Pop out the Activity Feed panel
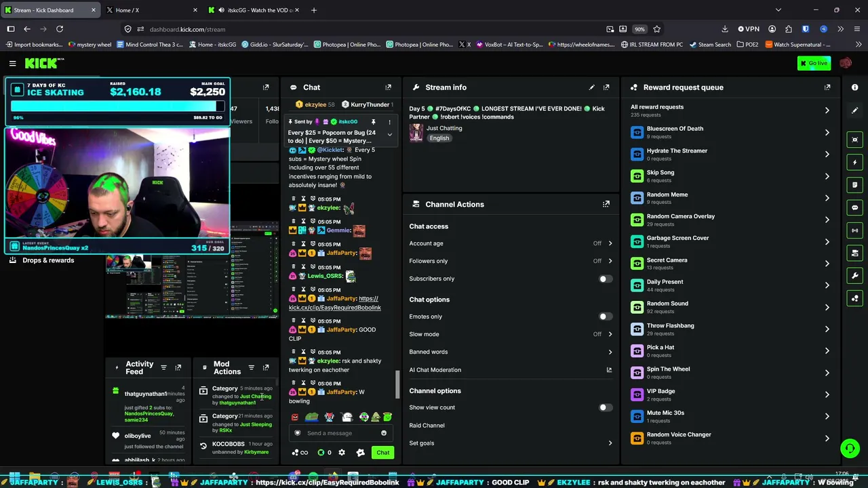The width and height of the screenshot is (868, 488). click(178, 367)
